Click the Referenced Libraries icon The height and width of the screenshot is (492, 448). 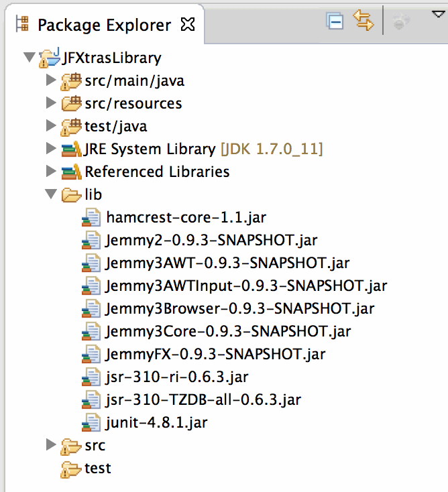point(70,172)
